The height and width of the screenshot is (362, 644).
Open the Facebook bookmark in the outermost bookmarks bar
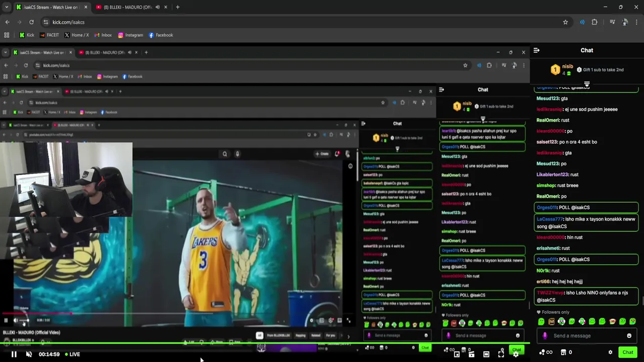coord(161,35)
